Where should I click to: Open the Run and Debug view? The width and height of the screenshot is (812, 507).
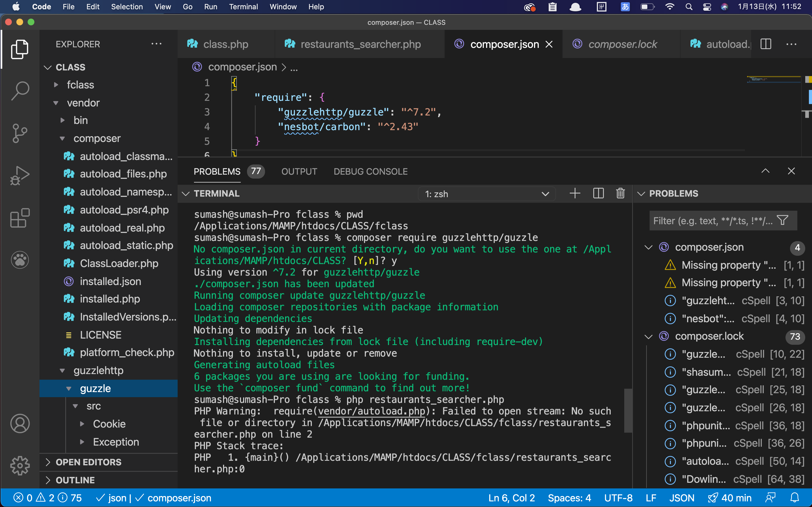point(19,175)
